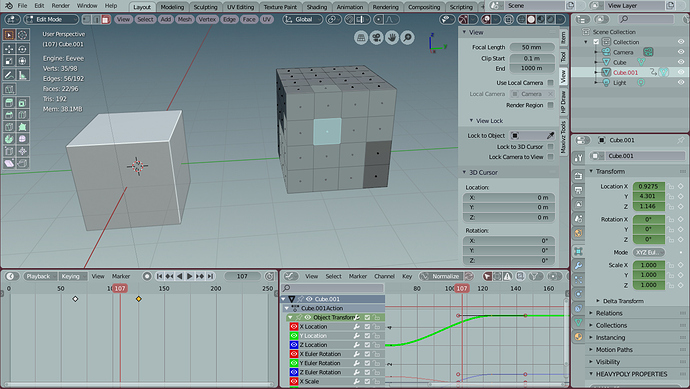Open the rotation Mode XYZ Euler dropdown
This screenshot has width=690, height=389.
649,252
